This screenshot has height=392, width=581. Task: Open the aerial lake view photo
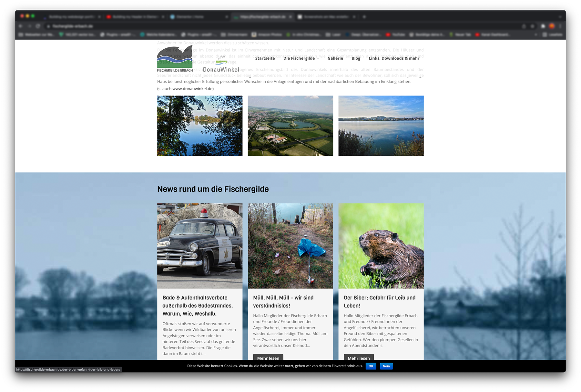[290, 126]
